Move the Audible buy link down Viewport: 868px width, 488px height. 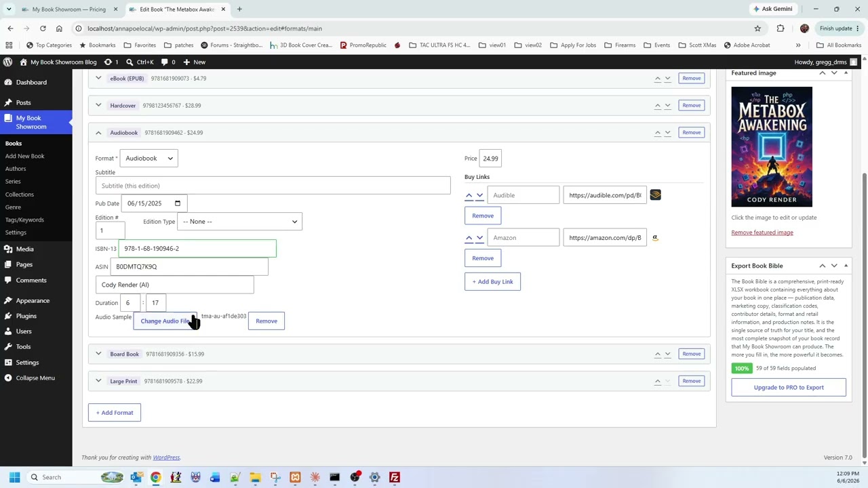479,195
